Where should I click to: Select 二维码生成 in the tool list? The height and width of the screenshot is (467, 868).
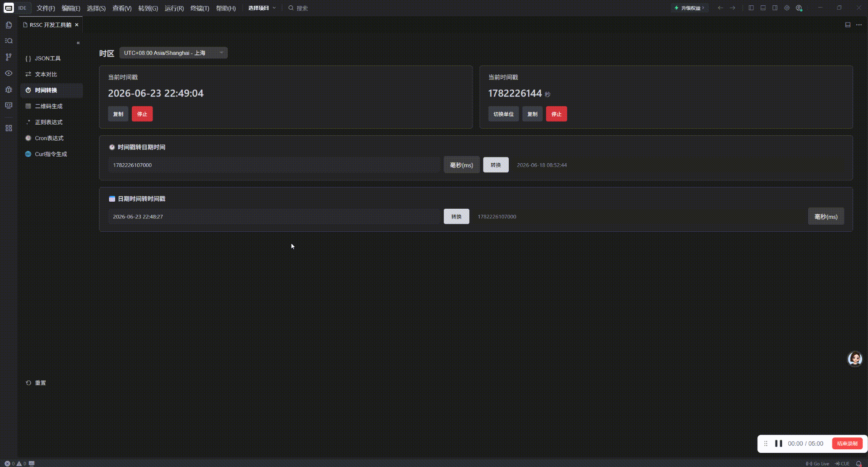[51, 106]
